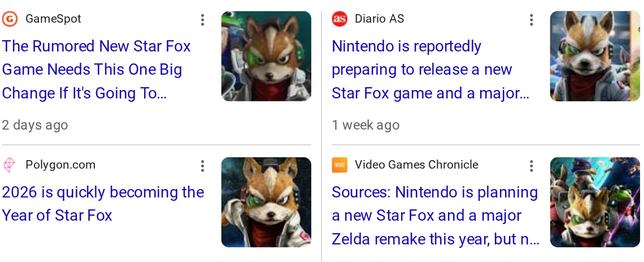This screenshot has height=262, width=644.
Task: Open '2026 is quickly becoming' headline
Action: (x=103, y=204)
